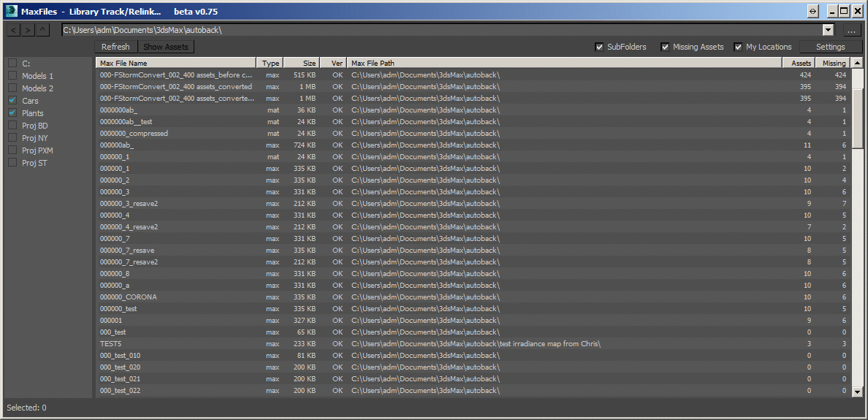Viewport: 868px width, 420px height.
Task: Click the scrollbar up arrow
Action: click(857, 63)
